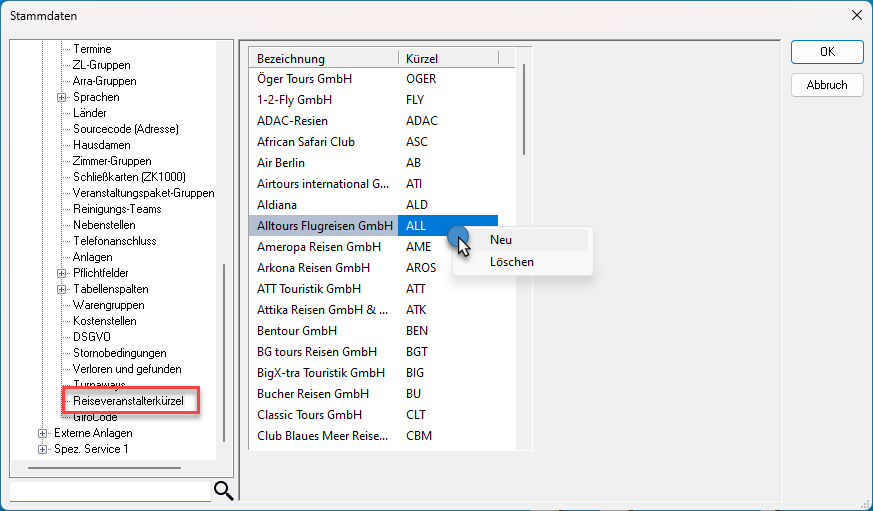Image resolution: width=873 pixels, height=511 pixels.
Task: Select the BigX-tra Touristik GmbH row
Action: point(374,373)
